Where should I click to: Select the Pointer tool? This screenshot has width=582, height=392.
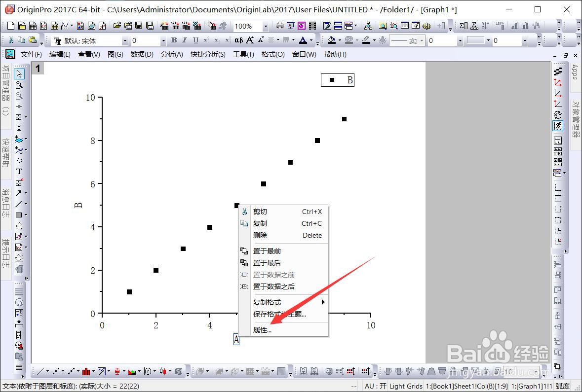click(x=19, y=74)
